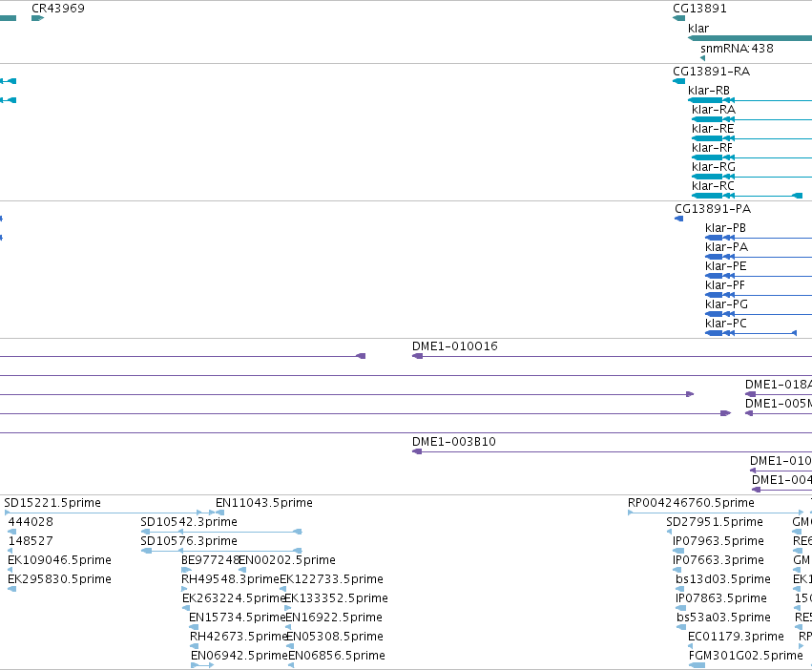Select the EN06856.5prime label
Screen dimensions: 812x670
tap(337, 656)
